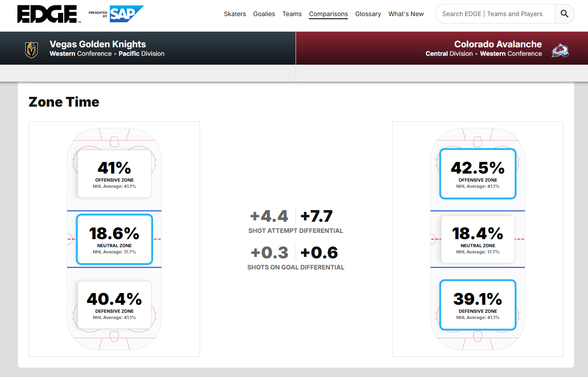
Task: Click the Colorado Avalanche team name
Action: coord(498,44)
